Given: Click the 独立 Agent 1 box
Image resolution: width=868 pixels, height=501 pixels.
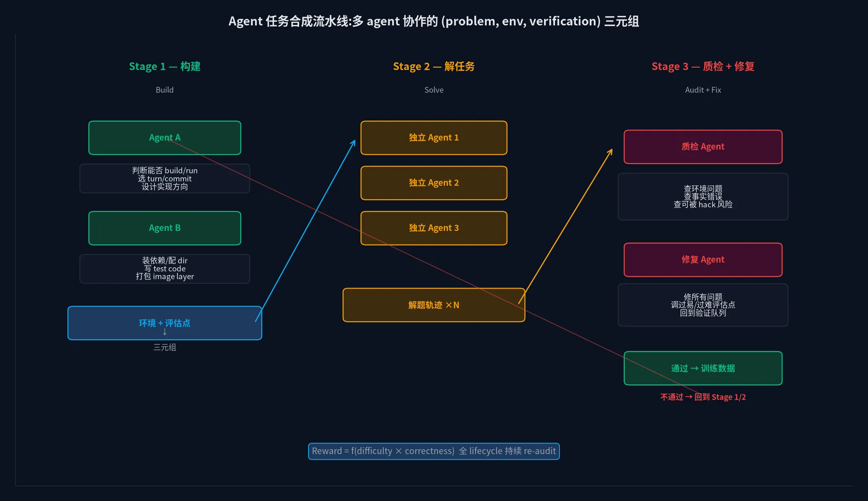Looking at the screenshot, I should (434, 138).
